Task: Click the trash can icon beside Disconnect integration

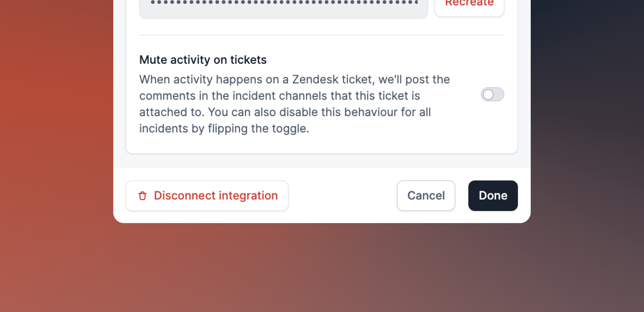Action: click(x=143, y=196)
